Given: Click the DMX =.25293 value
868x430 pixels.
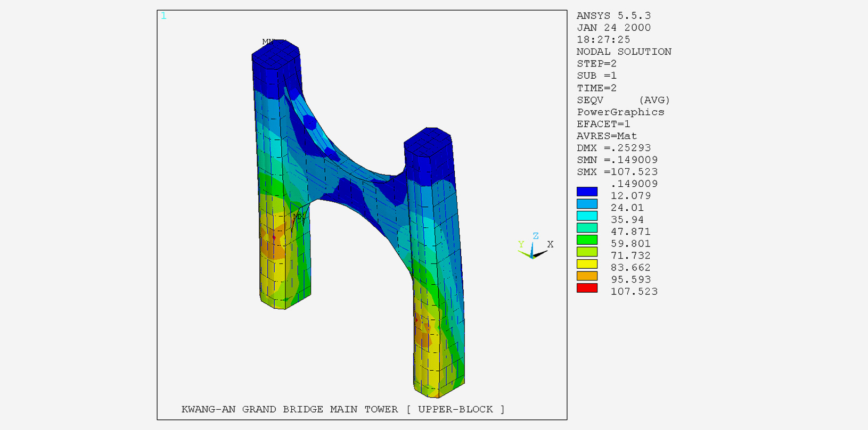Looking at the screenshot, I should click(613, 148).
